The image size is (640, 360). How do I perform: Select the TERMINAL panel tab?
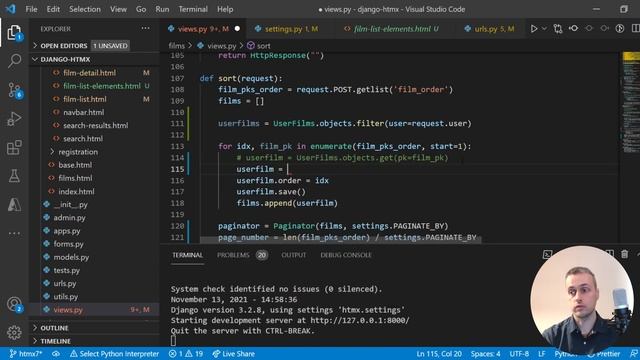pyautogui.click(x=187, y=255)
